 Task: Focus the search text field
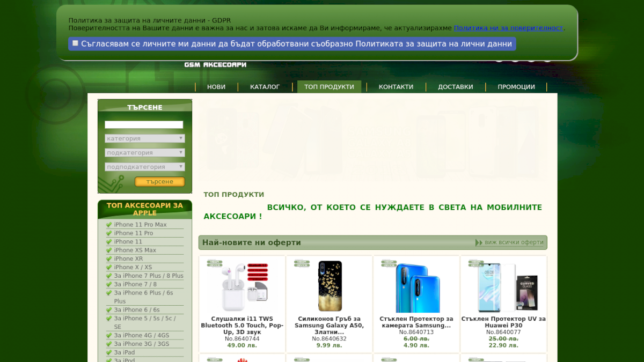(x=144, y=124)
